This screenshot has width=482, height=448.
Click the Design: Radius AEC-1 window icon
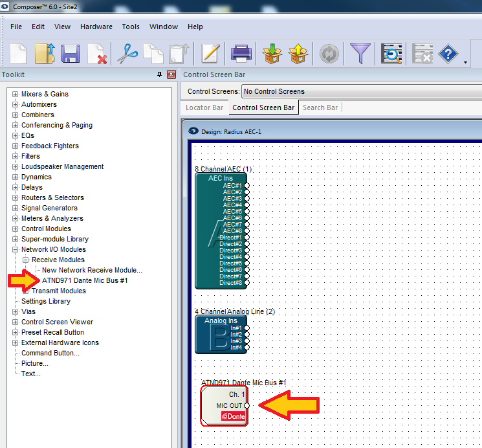point(193,131)
